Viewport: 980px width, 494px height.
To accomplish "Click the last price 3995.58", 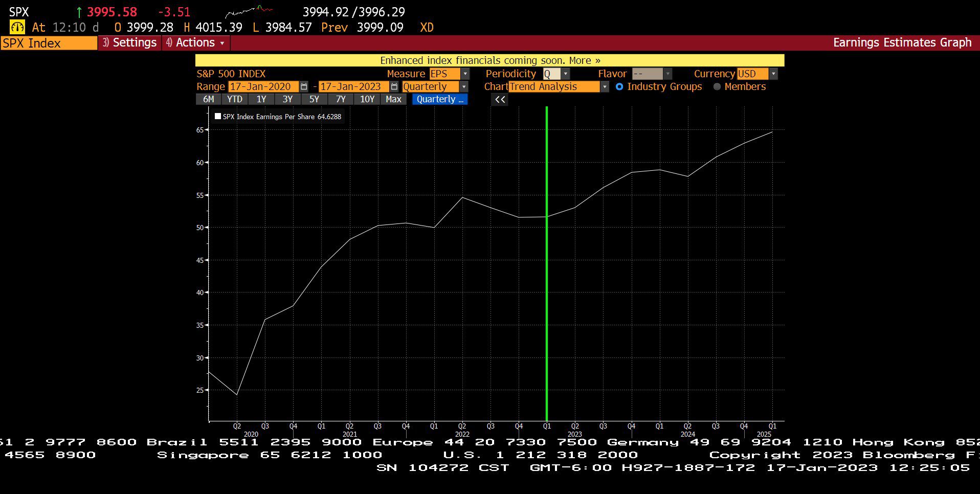I will 112,12.
